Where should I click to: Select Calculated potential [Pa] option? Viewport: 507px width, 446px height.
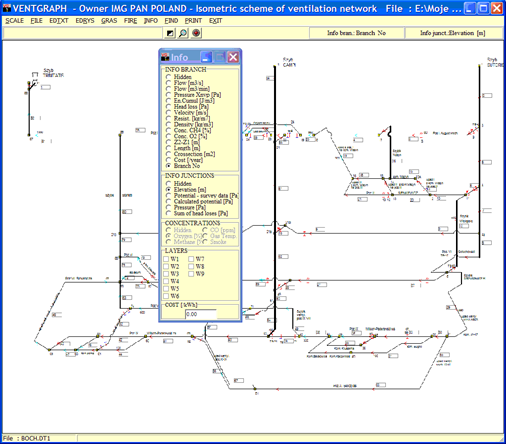(168, 202)
